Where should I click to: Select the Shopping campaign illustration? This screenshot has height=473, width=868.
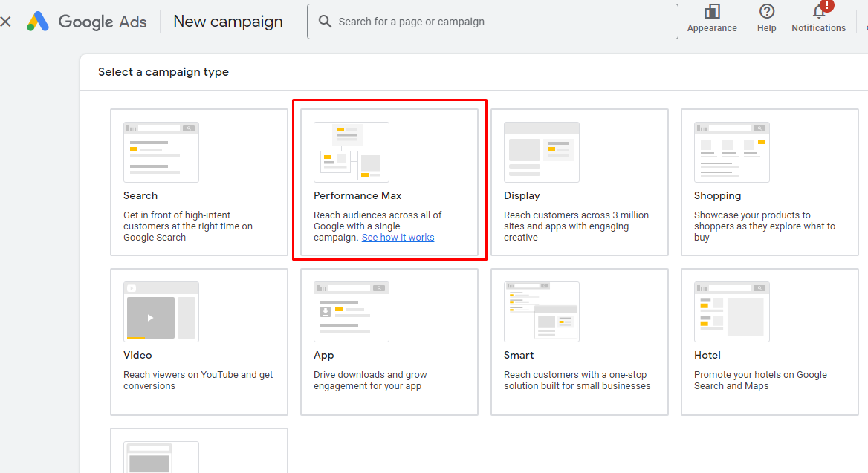tap(732, 152)
